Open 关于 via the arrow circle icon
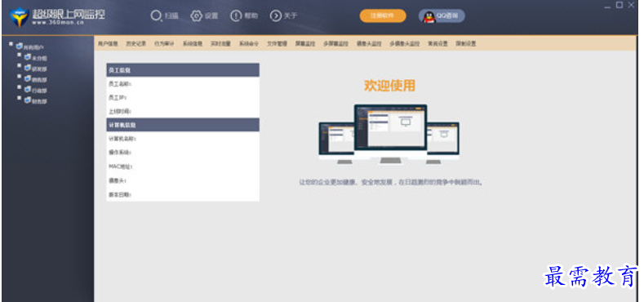The image size is (644, 302). (x=276, y=16)
